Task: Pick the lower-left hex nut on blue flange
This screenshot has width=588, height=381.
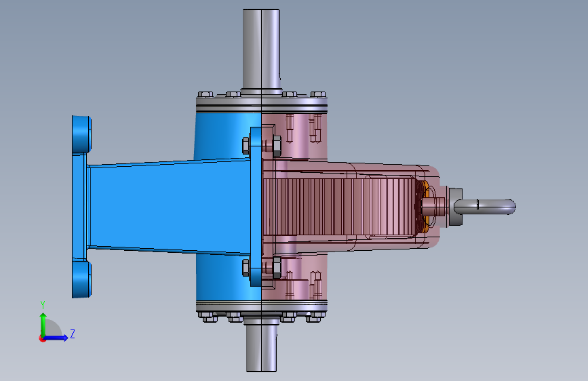Action: pyautogui.click(x=246, y=268)
